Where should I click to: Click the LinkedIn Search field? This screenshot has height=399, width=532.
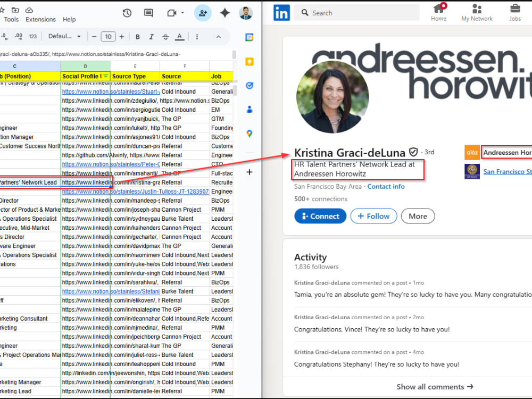tap(356, 13)
